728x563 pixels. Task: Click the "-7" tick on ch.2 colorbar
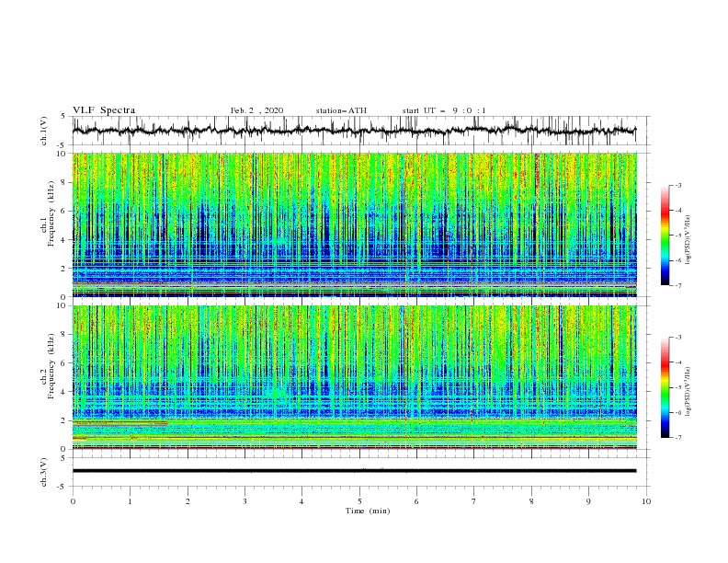[x=678, y=438]
